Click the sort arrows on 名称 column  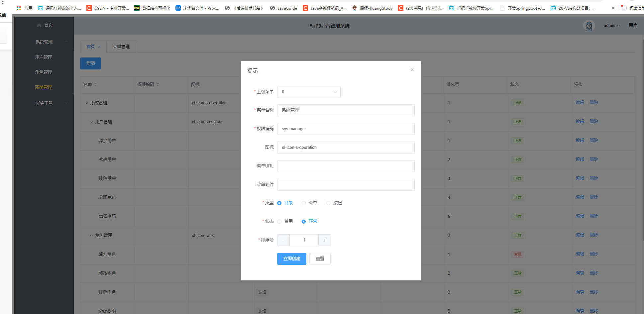tap(95, 84)
